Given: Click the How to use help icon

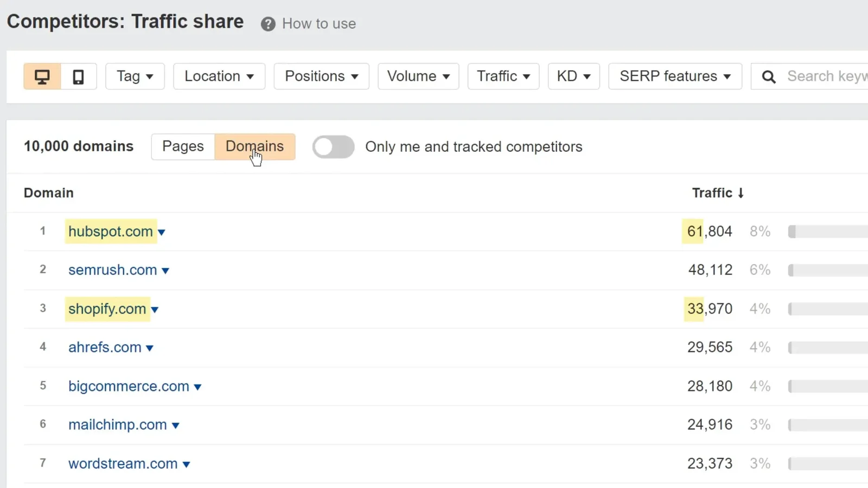Looking at the screenshot, I should [268, 24].
